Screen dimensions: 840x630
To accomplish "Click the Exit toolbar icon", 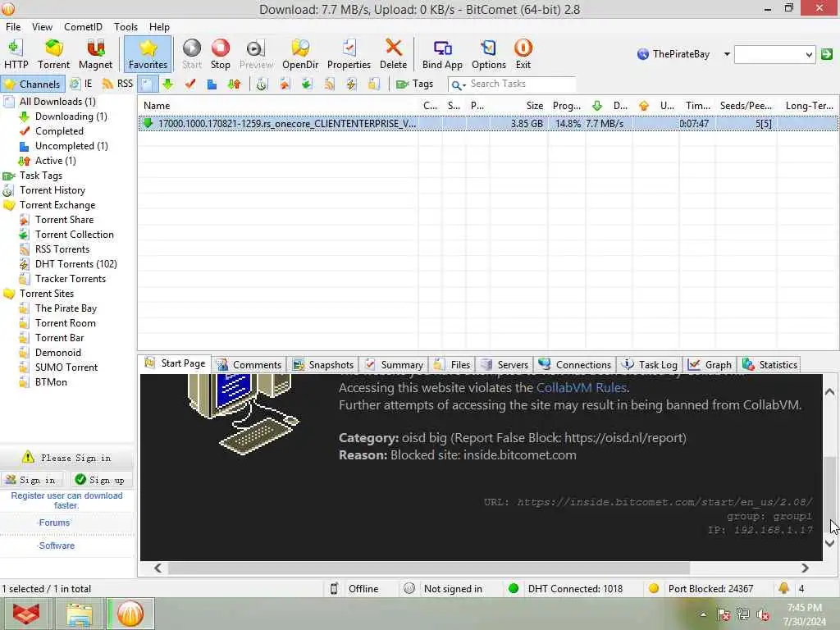I will pyautogui.click(x=523, y=54).
